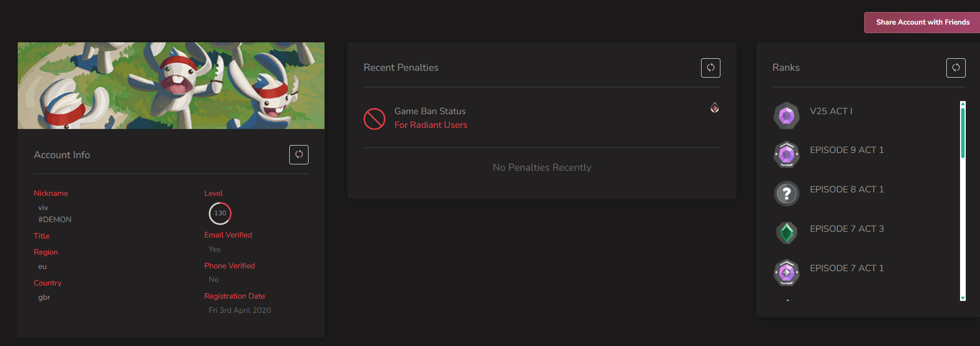
Task: Click the scrollbar down arrow in Ranks
Action: pyautogui.click(x=963, y=298)
